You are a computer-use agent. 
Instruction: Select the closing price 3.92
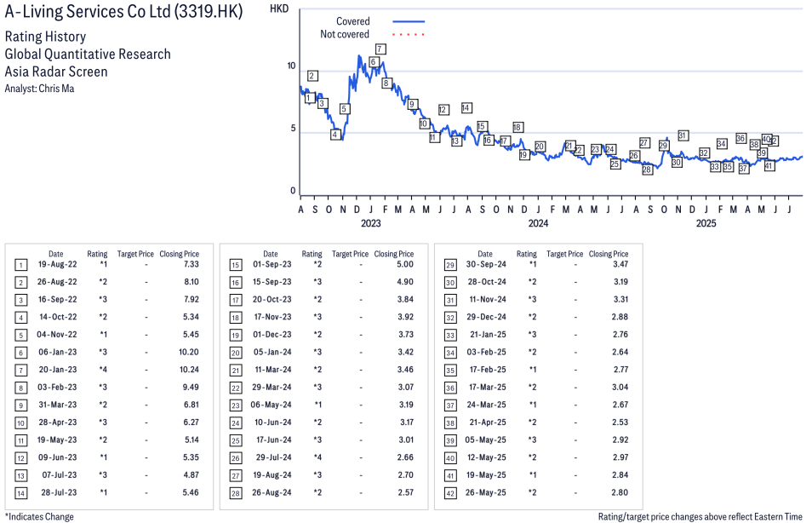[406, 317]
